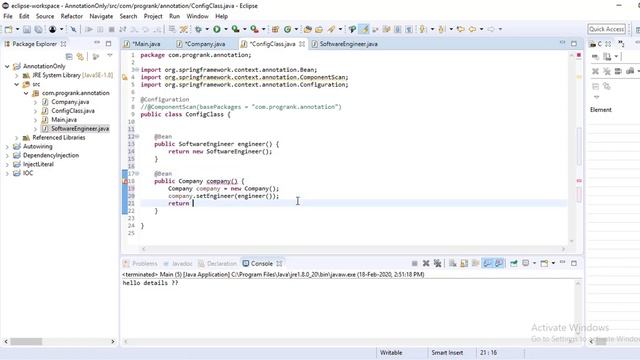Click the Toggle Mark Occurrences icon

pyautogui.click(x=364, y=29)
